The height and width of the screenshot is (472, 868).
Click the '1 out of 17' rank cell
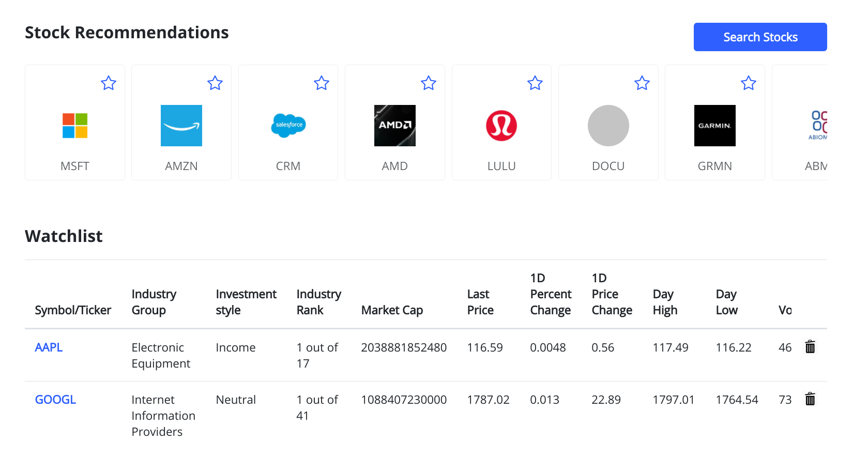pyautogui.click(x=317, y=355)
